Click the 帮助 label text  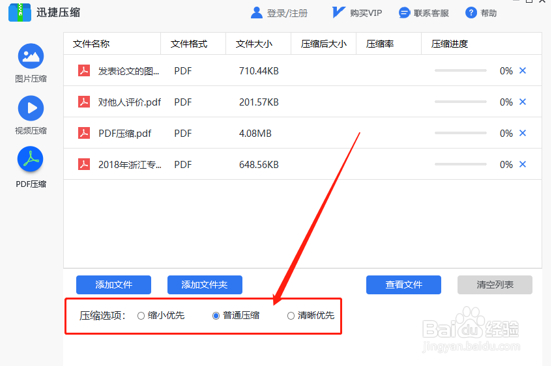[x=489, y=13]
